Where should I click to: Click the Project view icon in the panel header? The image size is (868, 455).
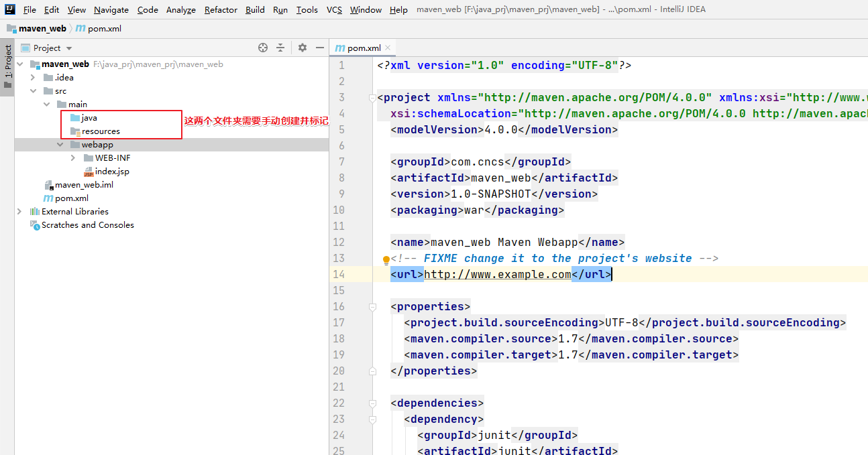pyautogui.click(x=25, y=48)
